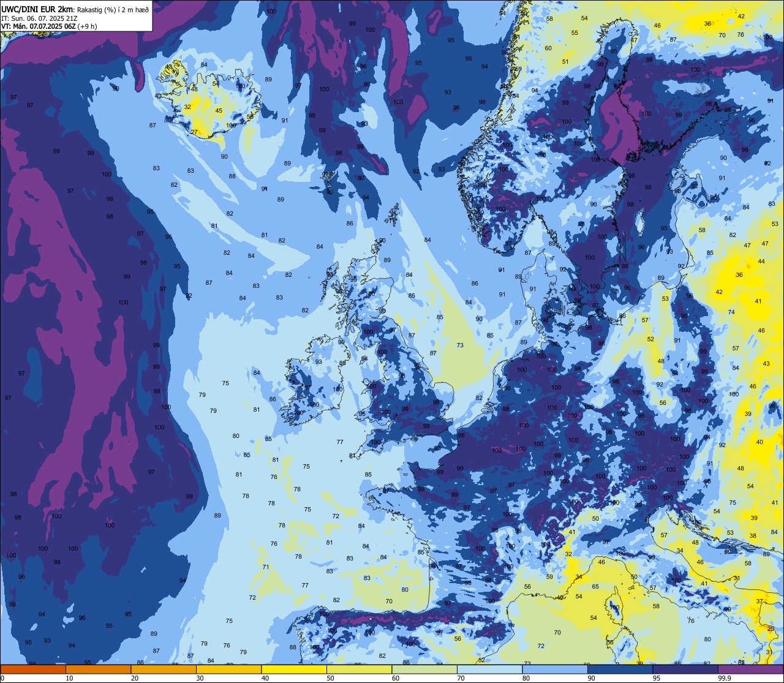784x683 pixels.
Task: Choose the yellow-green 60–70 legend segment
Action: coord(424,669)
